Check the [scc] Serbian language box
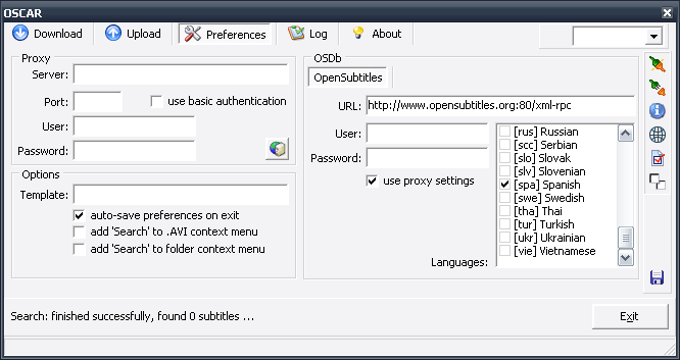This screenshot has width=680, height=360. [x=505, y=145]
